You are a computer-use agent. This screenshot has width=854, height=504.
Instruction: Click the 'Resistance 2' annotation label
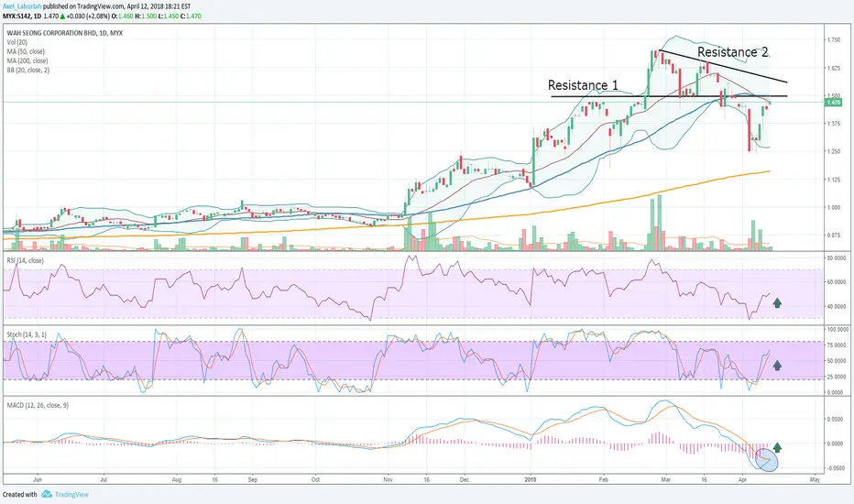tap(732, 52)
